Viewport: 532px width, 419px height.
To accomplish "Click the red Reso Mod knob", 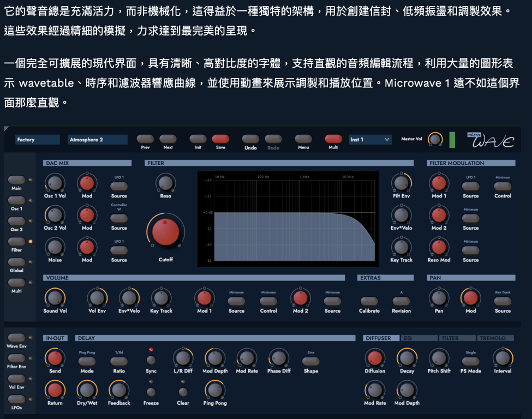I will 439,247.
